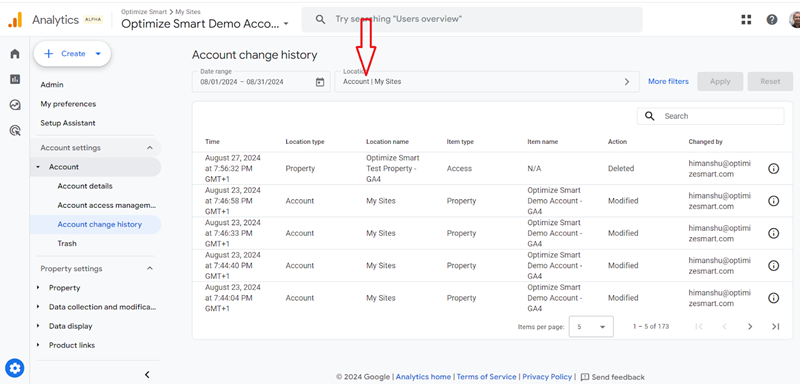Go to the first page of results

click(x=699, y=326)
